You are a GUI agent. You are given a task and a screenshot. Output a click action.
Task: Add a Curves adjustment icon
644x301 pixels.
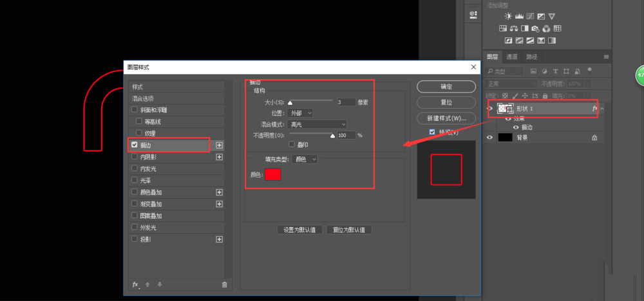point(530,17)
